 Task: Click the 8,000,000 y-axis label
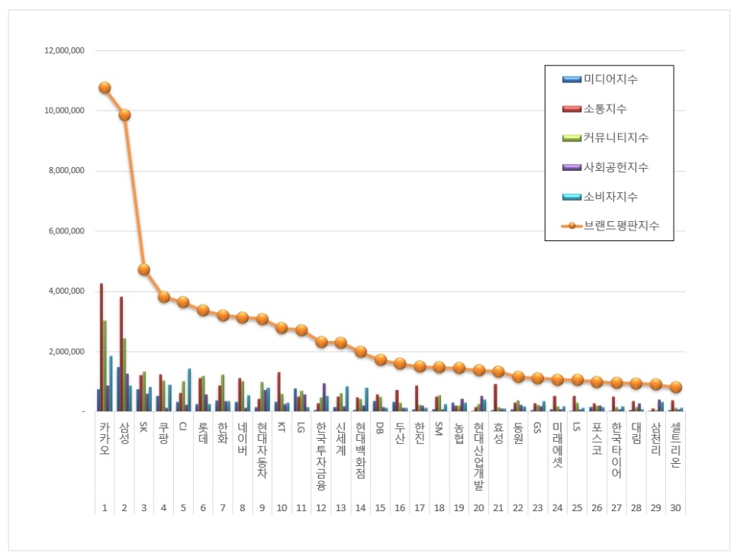66,171
